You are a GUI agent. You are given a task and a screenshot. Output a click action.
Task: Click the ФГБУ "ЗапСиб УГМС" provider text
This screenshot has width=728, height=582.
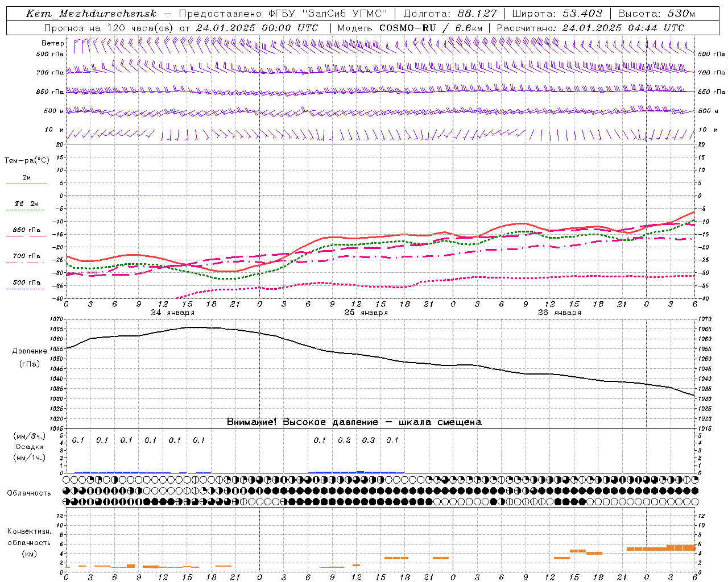[327, 14]
